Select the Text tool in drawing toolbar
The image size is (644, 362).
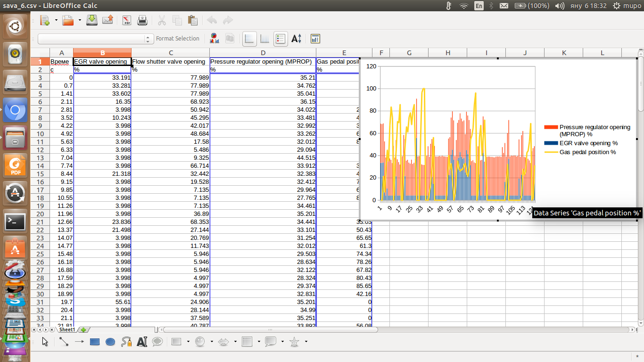coord(142,342)
